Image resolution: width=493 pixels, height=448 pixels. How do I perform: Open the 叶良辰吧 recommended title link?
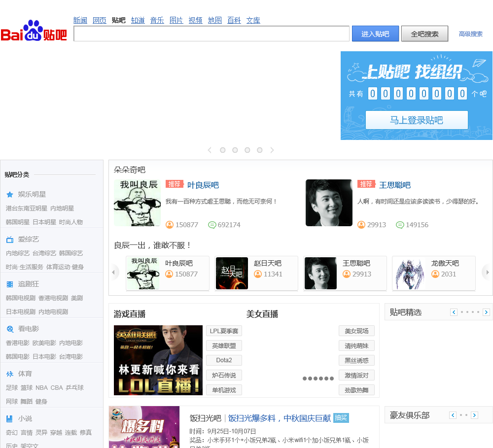click(x=203, y=185)
